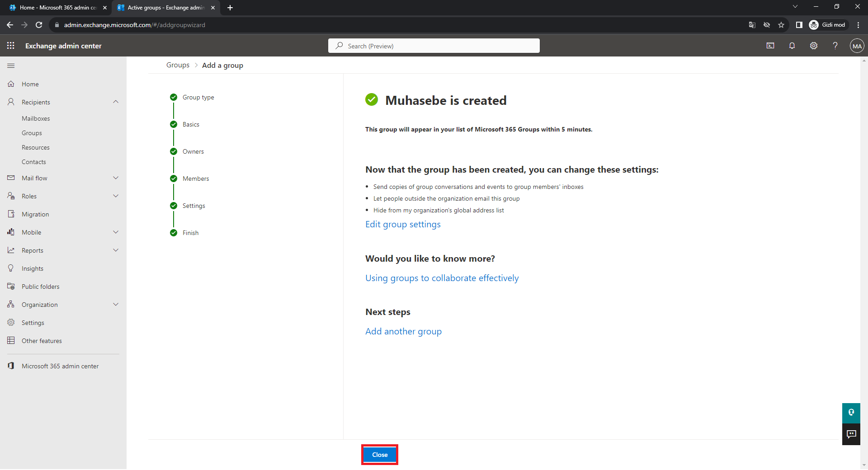Expand the Mail flow section
868x470 pixels.
[x=116, y=178]
